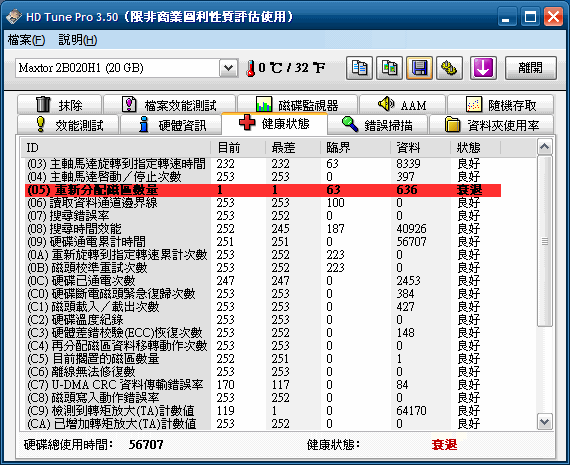Select the (0C) 硬碟已通電次數 row
Image resolution: width=570 pixels, height=465 pixels.
click(x=263, y=281)
